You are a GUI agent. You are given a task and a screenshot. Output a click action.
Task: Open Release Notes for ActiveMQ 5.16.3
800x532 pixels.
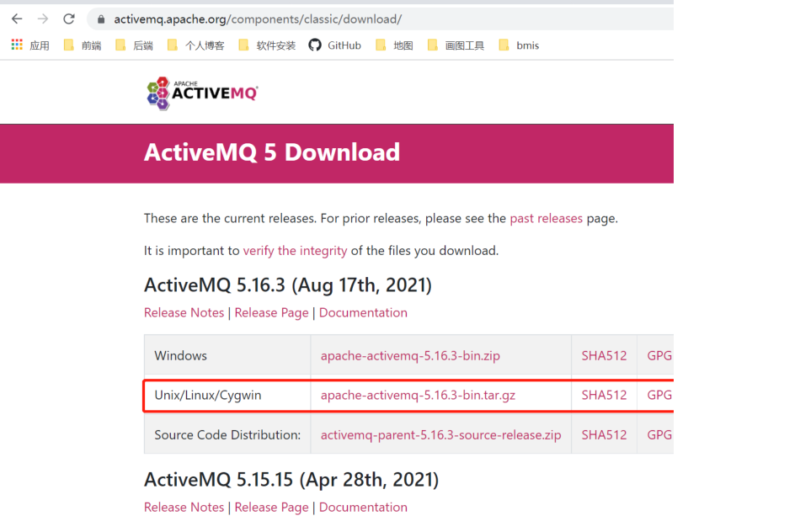click(x=184, y=312)
